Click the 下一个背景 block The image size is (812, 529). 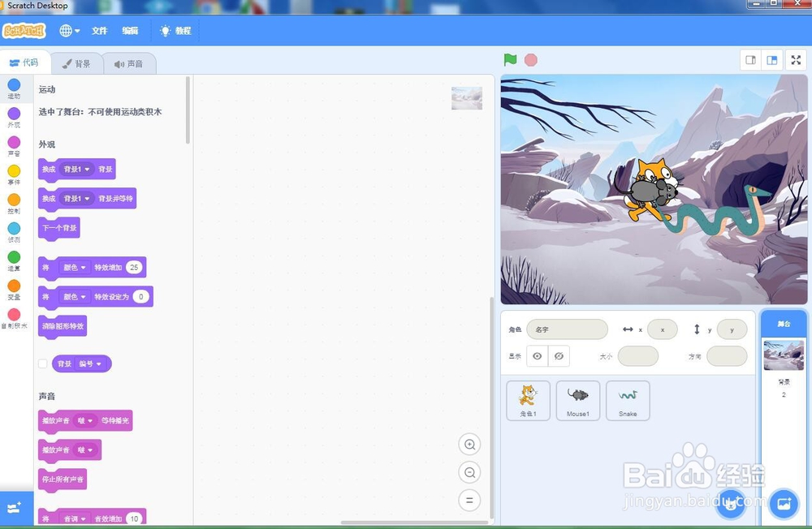tap(59, 228)
